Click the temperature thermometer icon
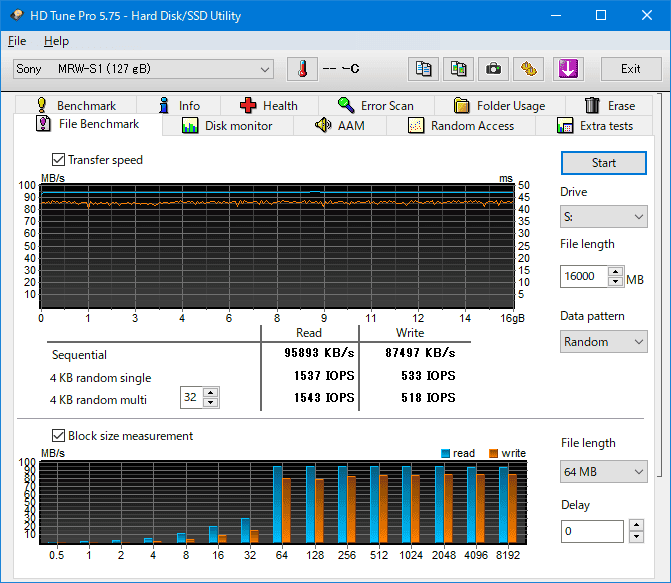671x583 pixels. [x=301, y=69]
